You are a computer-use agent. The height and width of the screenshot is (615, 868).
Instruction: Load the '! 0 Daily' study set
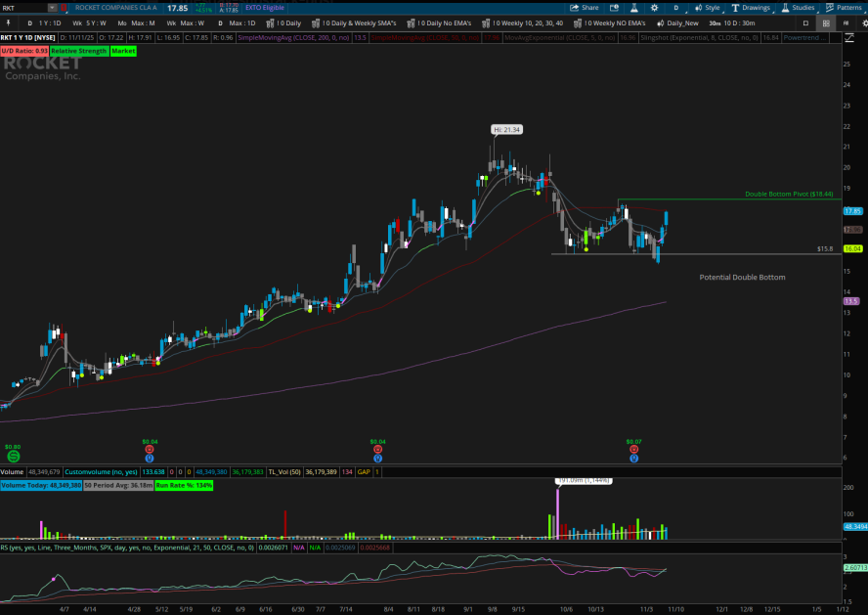283,23
